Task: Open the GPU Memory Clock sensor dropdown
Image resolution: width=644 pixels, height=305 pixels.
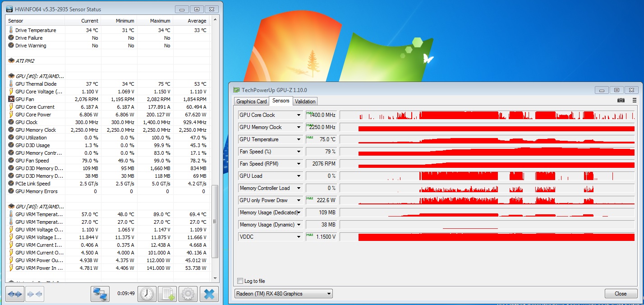Action: coord(299,127)
